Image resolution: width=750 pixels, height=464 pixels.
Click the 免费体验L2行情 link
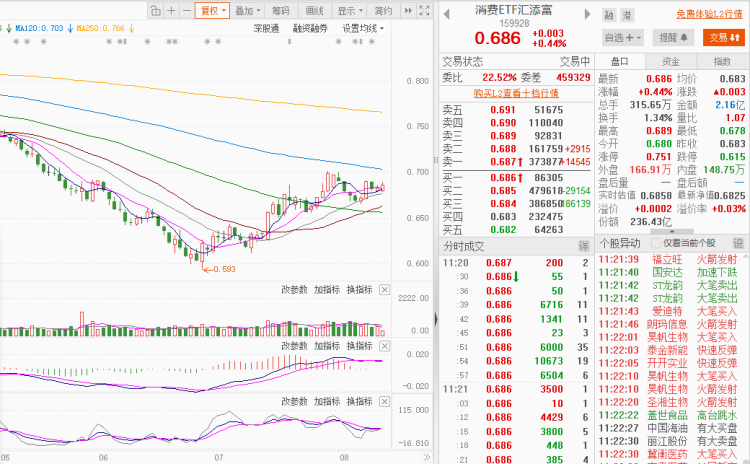point(709,14)
